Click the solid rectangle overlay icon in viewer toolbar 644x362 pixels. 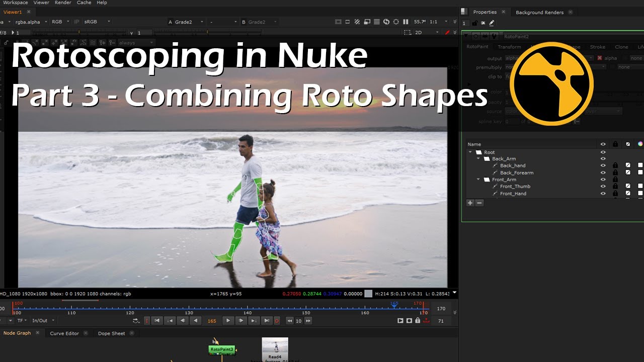click(x=338, y=22)
